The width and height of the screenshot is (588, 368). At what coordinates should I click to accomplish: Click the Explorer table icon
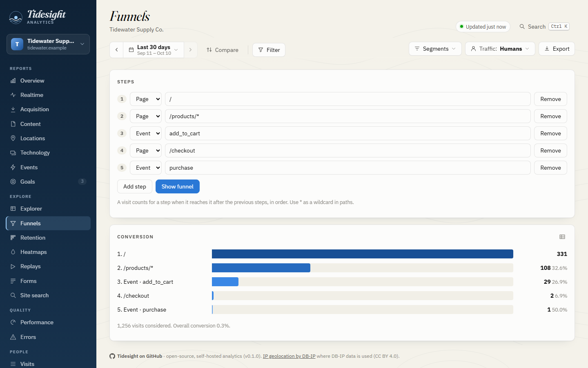coord(13,209)
